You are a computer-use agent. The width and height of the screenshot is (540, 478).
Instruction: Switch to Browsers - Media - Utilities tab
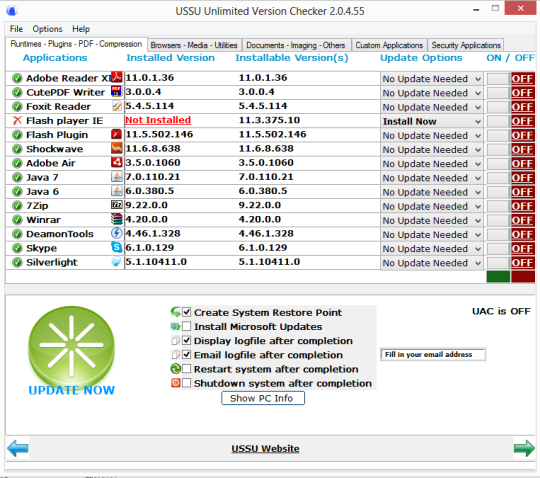click(194, 45)
